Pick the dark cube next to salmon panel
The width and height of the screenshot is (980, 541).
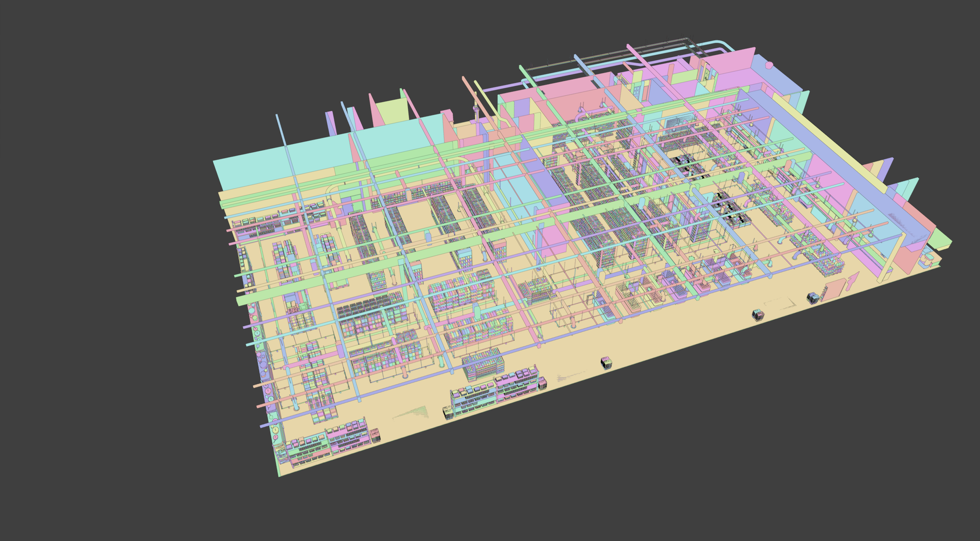pos(813,298)
